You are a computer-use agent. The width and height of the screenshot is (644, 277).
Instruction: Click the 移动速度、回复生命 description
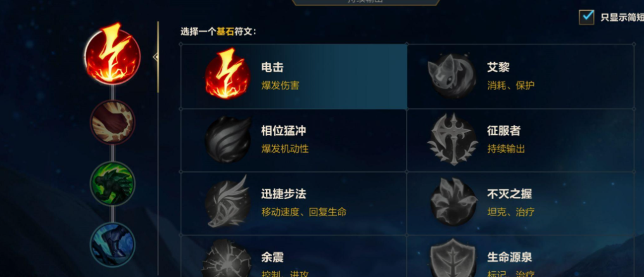pos(304,212)
